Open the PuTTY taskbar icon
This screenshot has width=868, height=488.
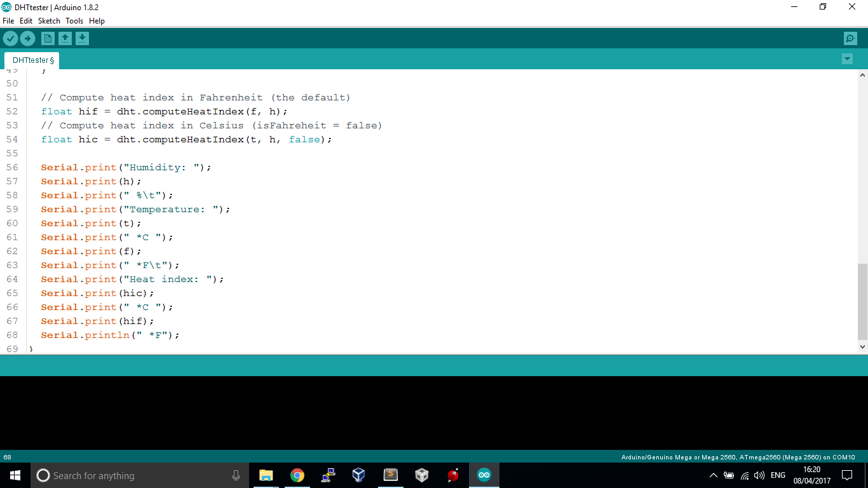pos(328,475)
